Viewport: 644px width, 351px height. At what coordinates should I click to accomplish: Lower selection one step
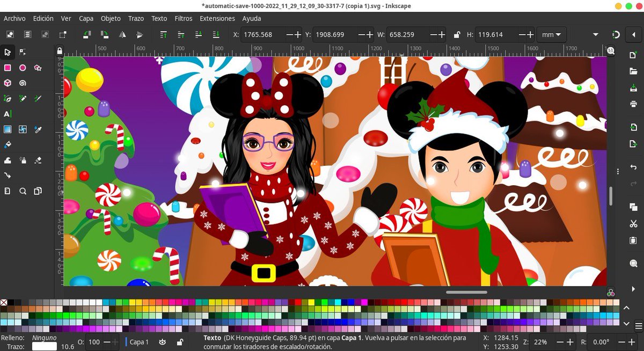point(199,34)
